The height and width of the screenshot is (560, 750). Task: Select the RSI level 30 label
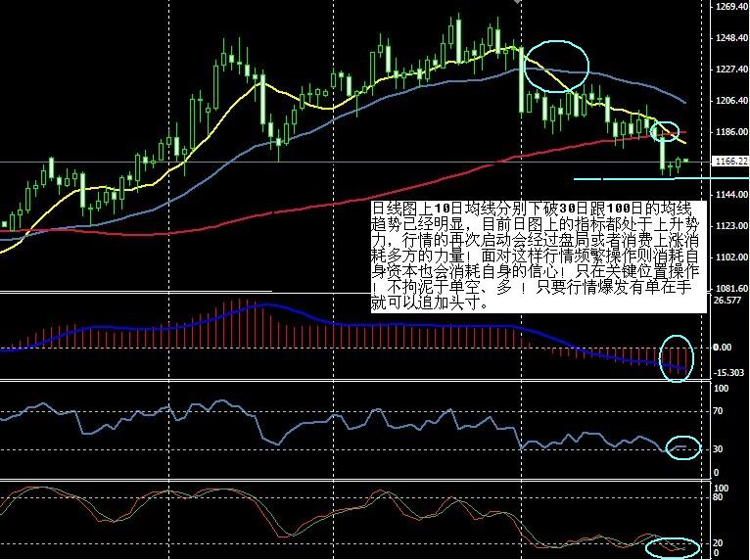click(718, 449)
